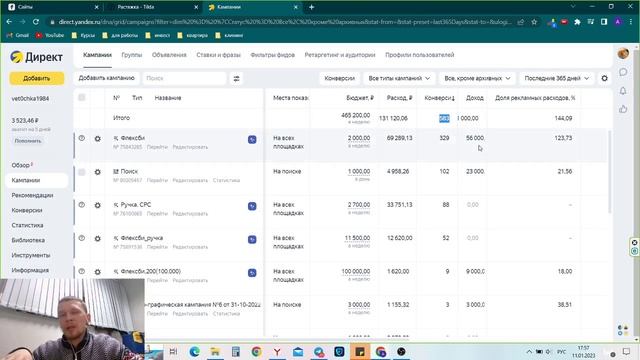Switch to Профили пользователей tab

tap(420, 55)
